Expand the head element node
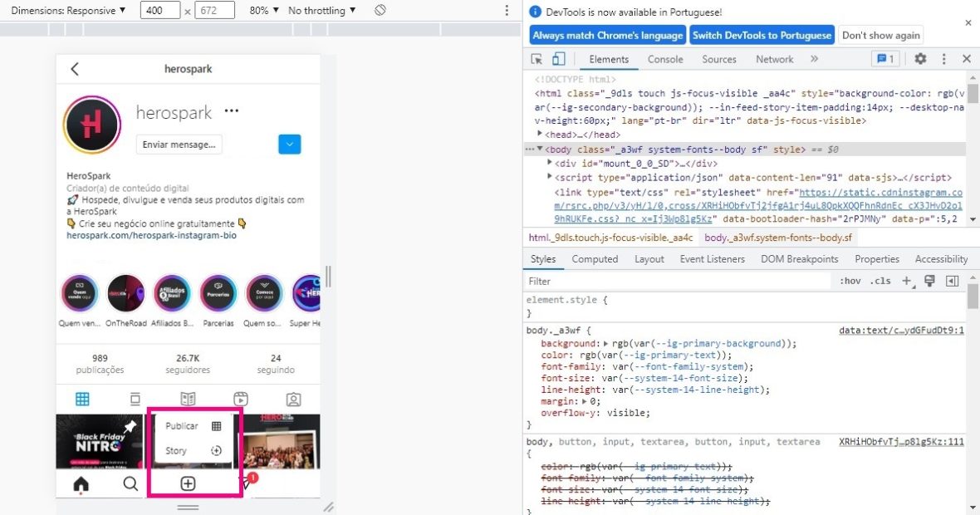Image resolution: width=980 pixels, height=515 pixels. coord(541,135)
